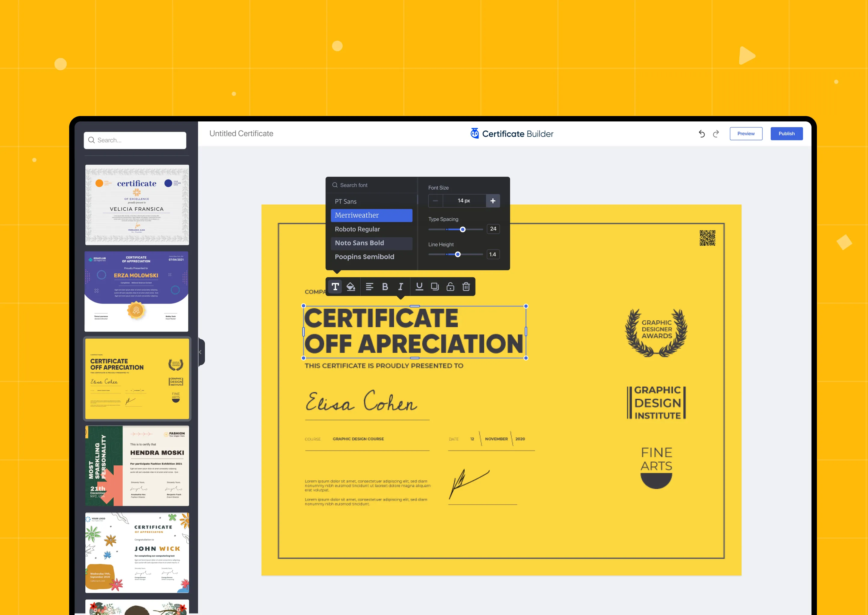Click the Font Size label

click(x=438, y=188)
